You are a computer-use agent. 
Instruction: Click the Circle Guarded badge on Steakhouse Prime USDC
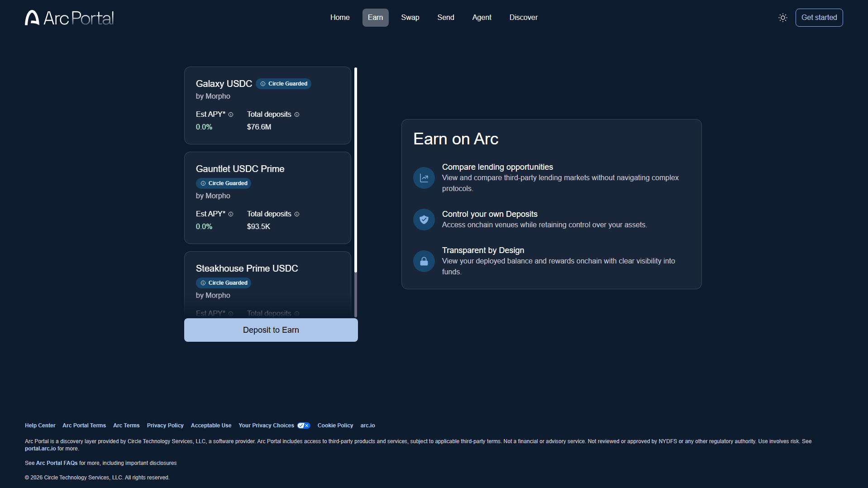[224, 283]
